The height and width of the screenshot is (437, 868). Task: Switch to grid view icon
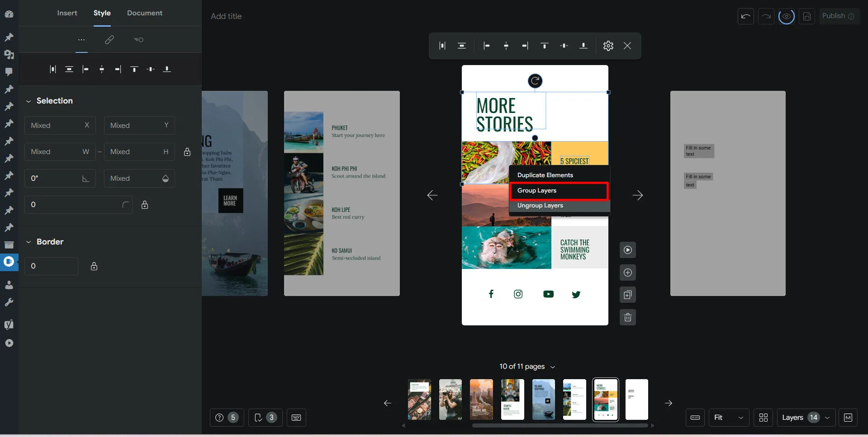point(763,418)
